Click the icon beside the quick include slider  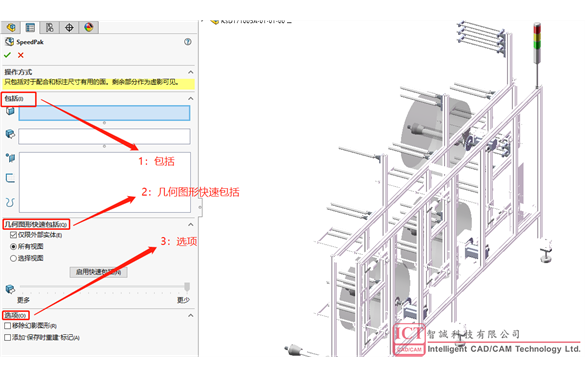click(x=10, y=289)
